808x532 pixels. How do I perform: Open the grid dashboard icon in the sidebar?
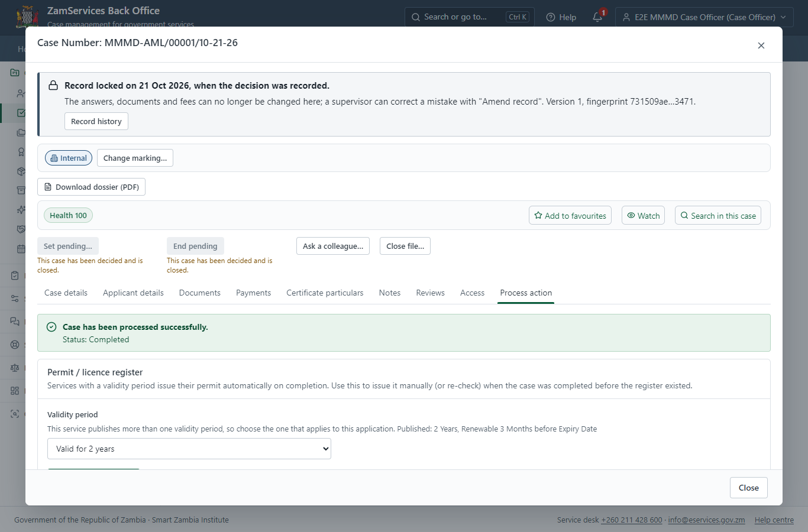(x=15, y=391)
